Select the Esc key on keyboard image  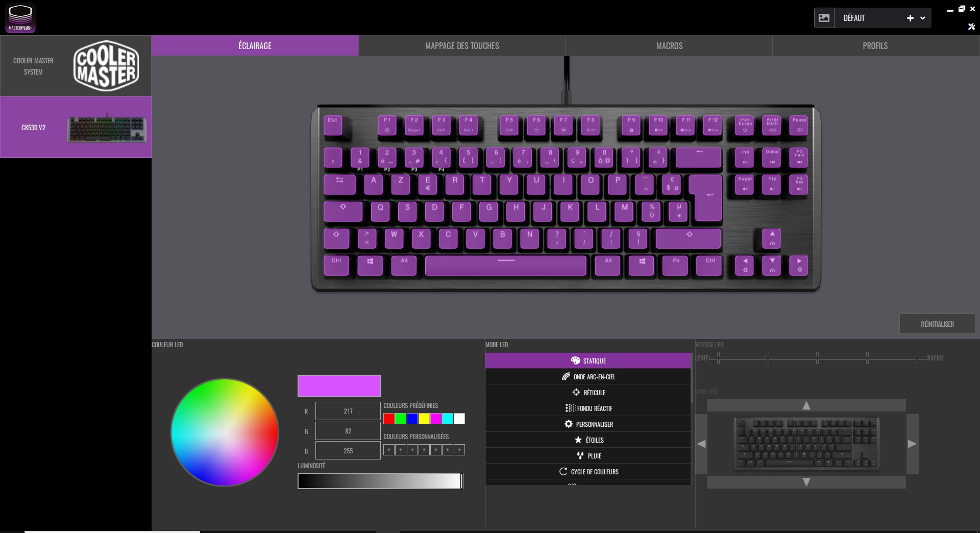333,125
